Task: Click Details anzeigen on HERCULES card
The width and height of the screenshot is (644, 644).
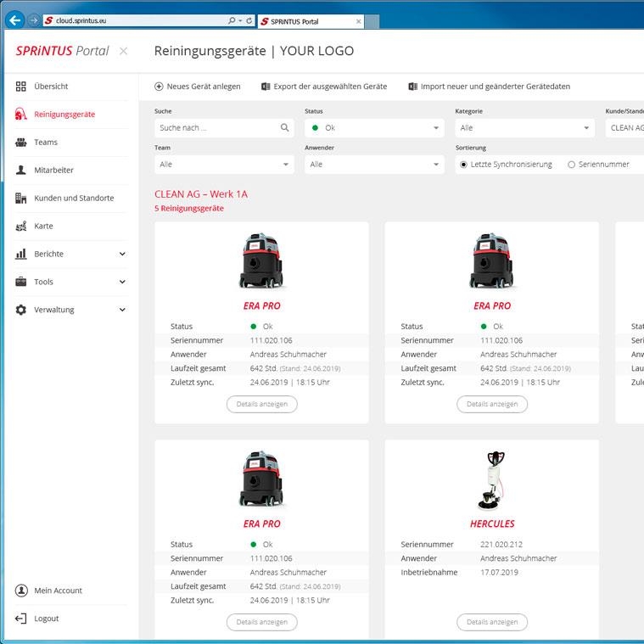Action: pos(492,622)
